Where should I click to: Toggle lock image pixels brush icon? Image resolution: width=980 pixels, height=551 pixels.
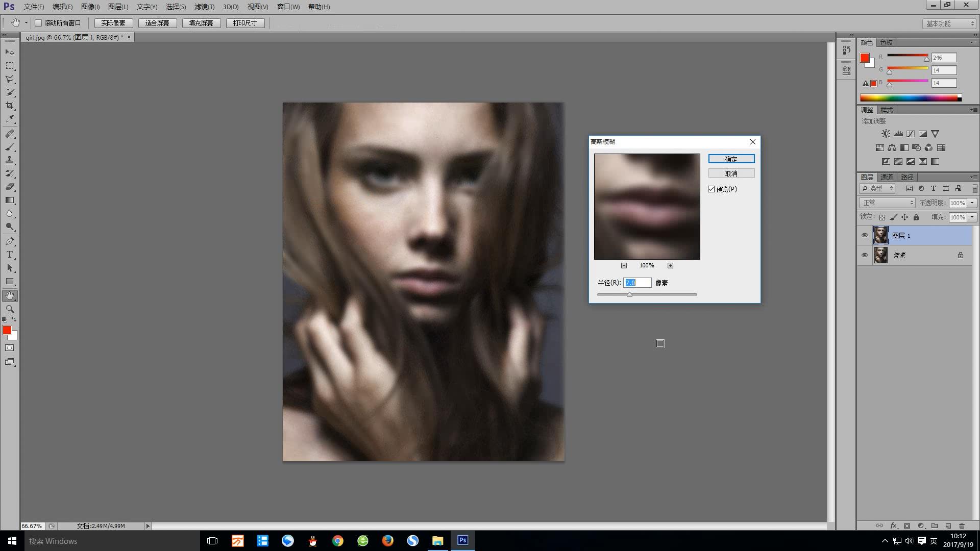pos(893,217)
